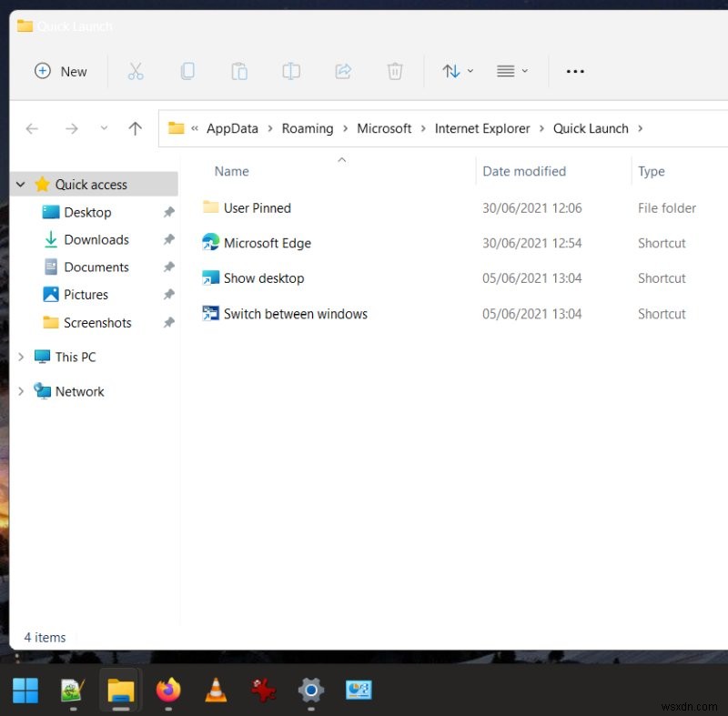Expand Network in the sidebar

20,391
